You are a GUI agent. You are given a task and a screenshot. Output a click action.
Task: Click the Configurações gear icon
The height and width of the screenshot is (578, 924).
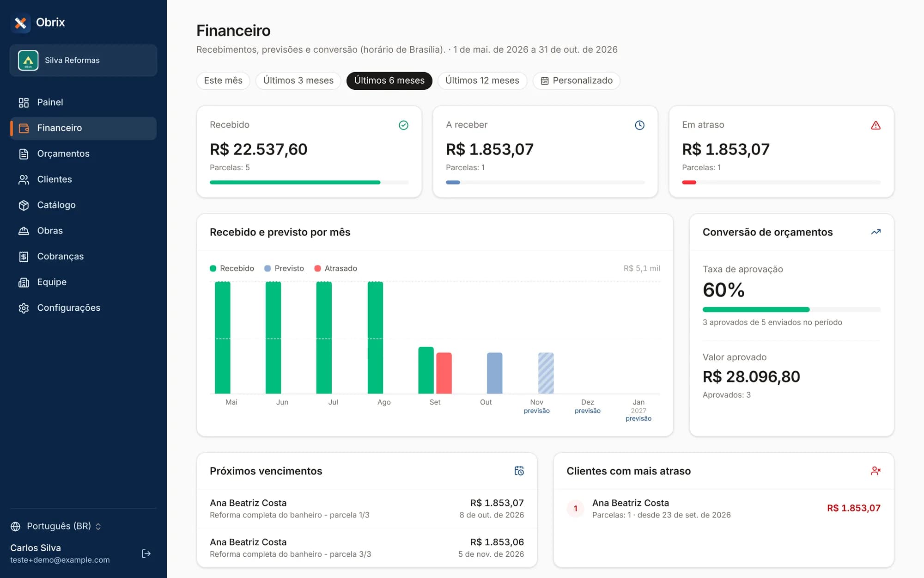[x=24, y=308]
